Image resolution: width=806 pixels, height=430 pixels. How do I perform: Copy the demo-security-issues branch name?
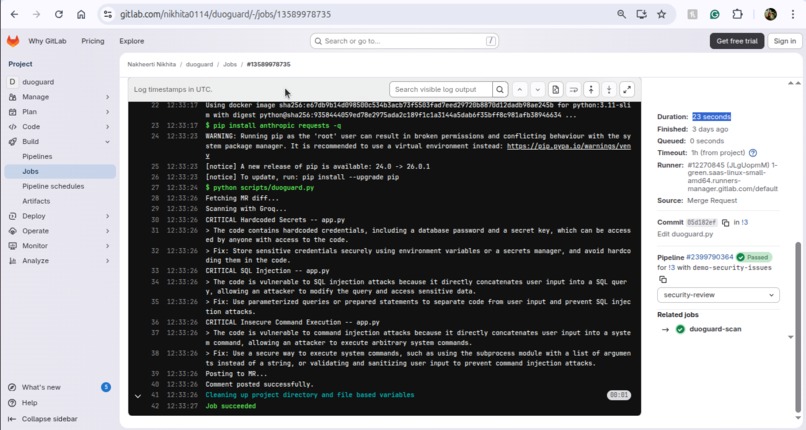point(663,279)
